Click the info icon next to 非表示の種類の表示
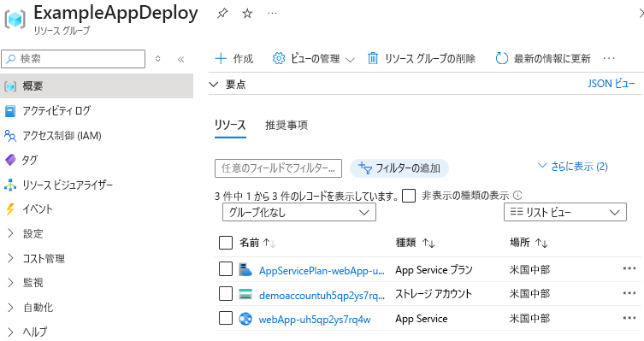 (x=517, y=196)
